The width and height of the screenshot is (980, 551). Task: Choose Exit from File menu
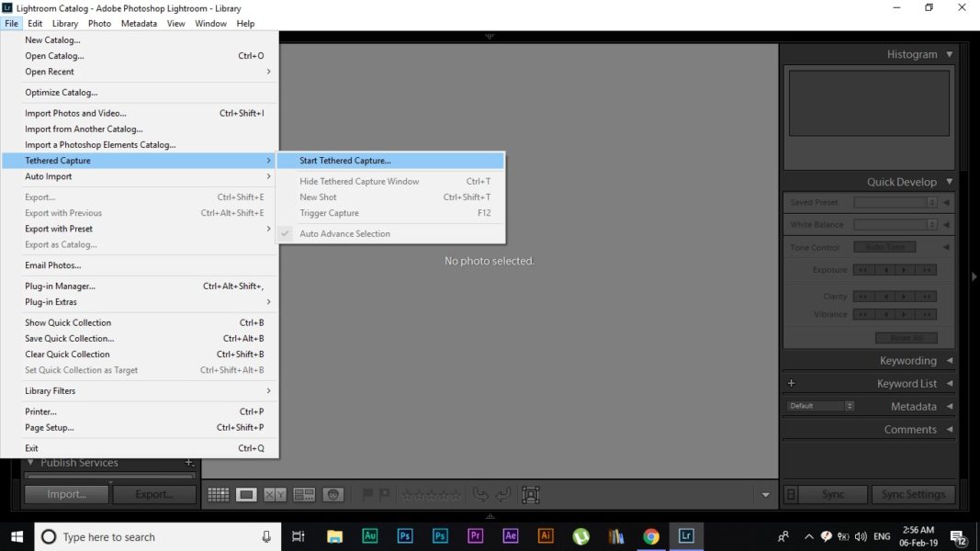(140, 448)
